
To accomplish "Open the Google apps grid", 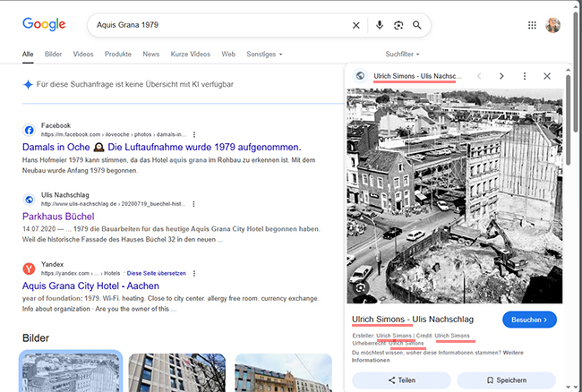I will pyautogui.click(x=532, y=25).
